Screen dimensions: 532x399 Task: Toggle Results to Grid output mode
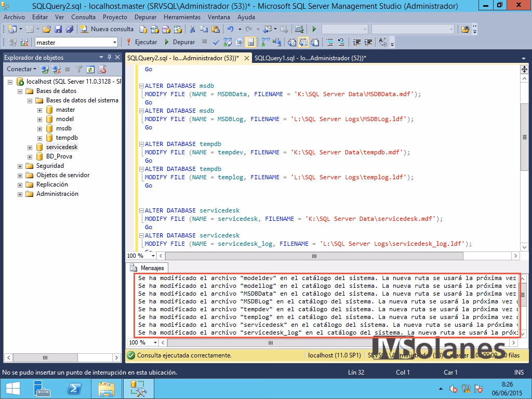(303, 43)
